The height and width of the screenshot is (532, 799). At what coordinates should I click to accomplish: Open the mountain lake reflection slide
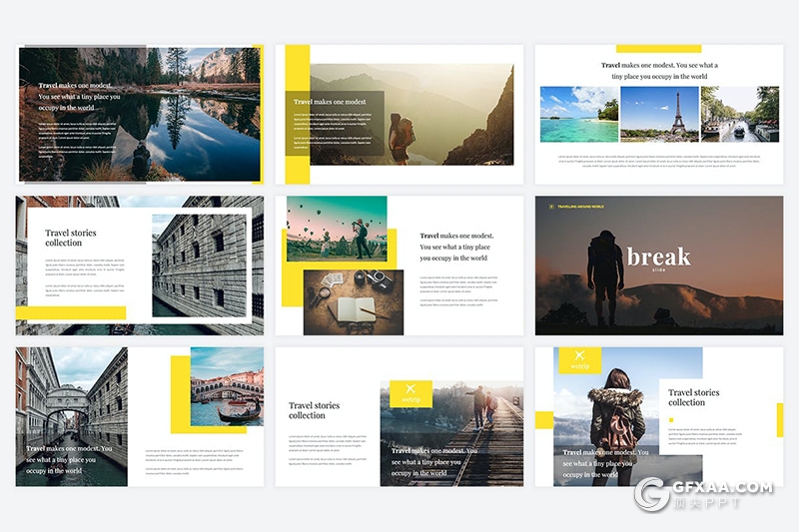pos(140,114)
